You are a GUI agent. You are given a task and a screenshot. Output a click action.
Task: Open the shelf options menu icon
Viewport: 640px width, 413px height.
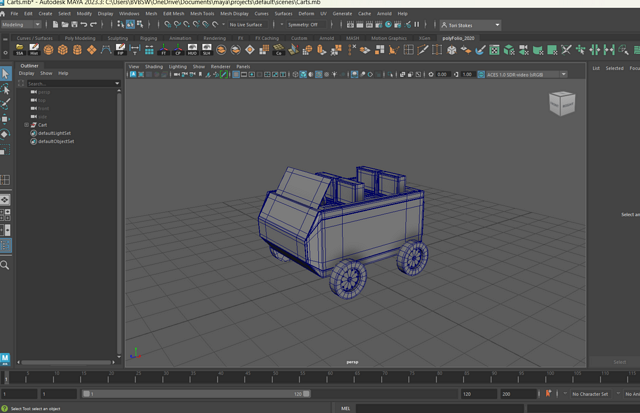click(x=5, y=53)
